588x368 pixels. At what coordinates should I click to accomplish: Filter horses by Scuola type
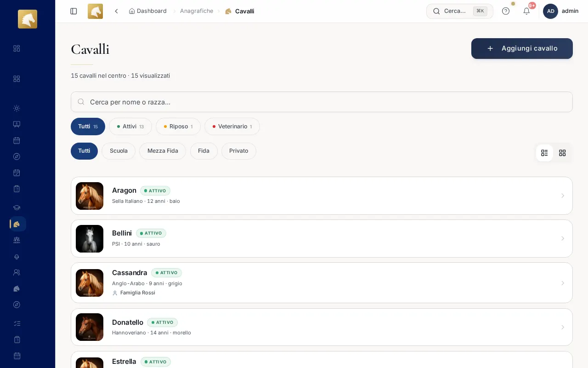pos(119,151)
